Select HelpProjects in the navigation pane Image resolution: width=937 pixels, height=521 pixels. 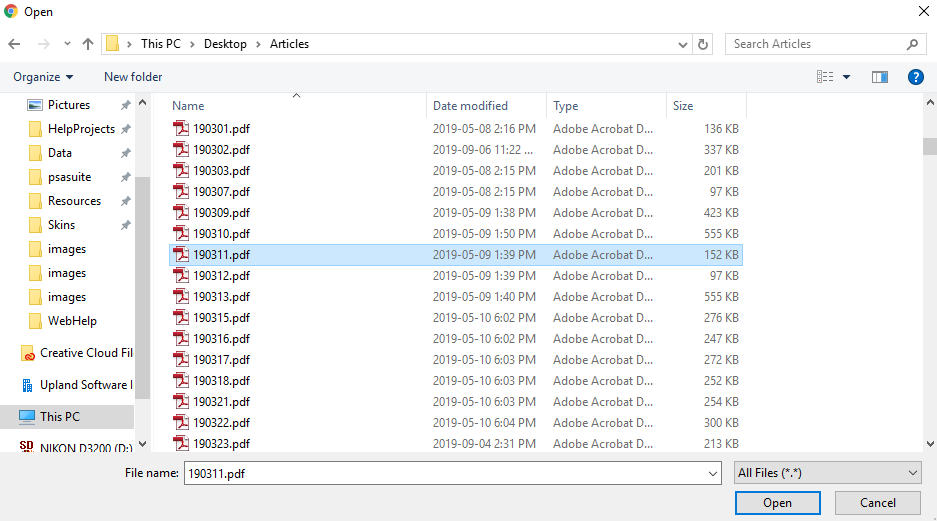coord(81,129)
